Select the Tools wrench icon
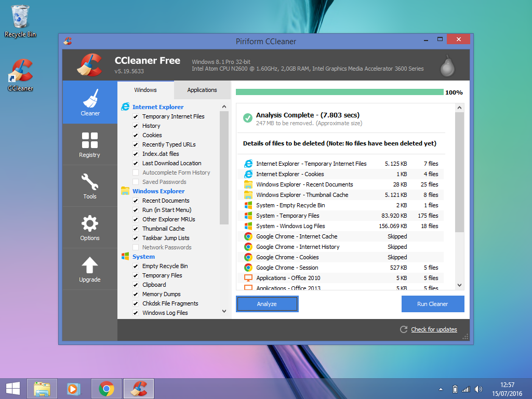The image size is (532, 399). (89, 186)
